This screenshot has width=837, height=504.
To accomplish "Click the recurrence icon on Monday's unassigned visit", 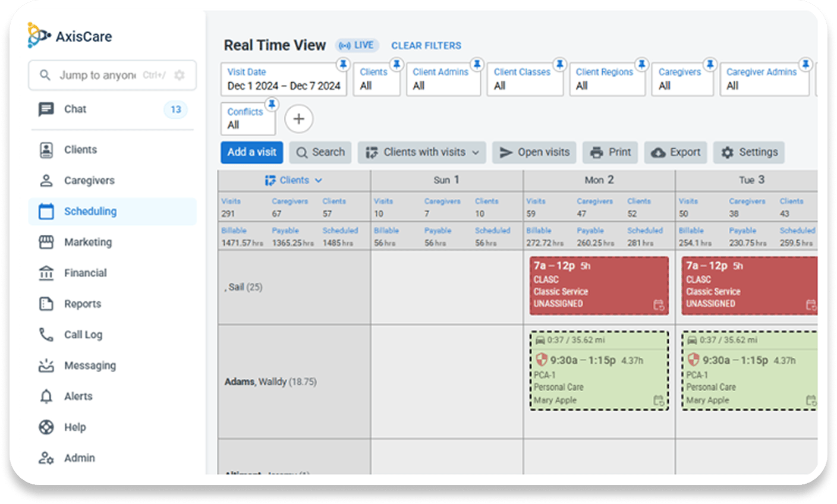I will (658, 304).
